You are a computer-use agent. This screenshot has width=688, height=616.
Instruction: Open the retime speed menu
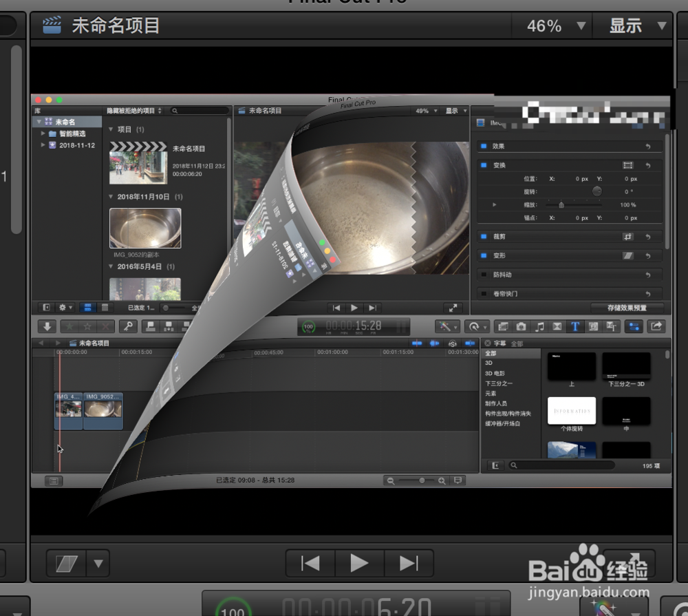(477, 327)
